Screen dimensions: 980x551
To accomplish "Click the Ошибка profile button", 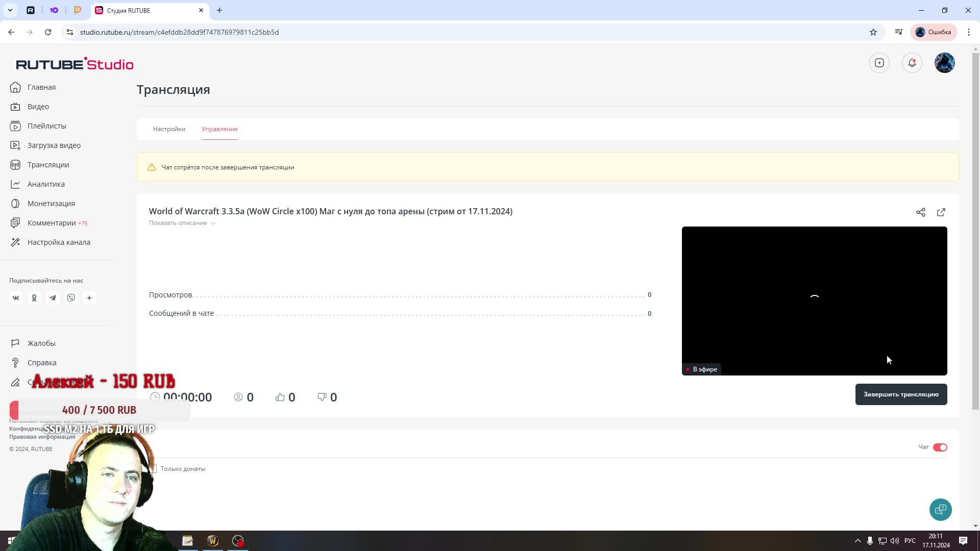I will click(x=934, y=32).
